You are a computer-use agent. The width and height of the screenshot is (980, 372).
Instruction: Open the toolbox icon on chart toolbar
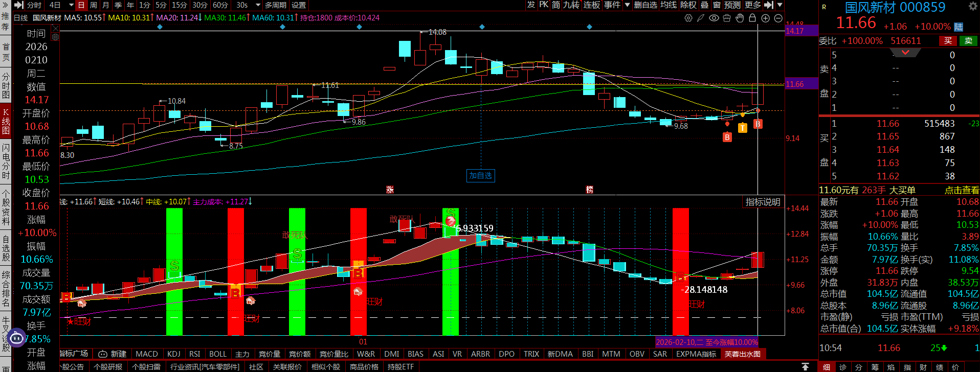[727, 18]
